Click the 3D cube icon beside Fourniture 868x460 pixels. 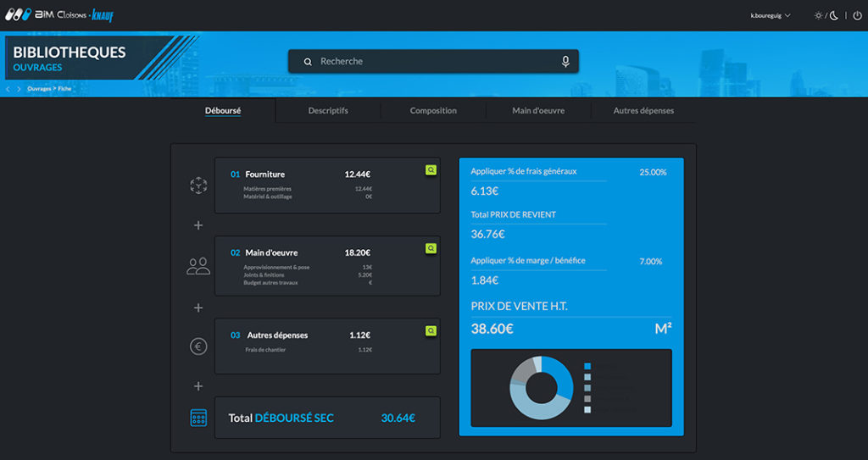(x=198, y=186)
